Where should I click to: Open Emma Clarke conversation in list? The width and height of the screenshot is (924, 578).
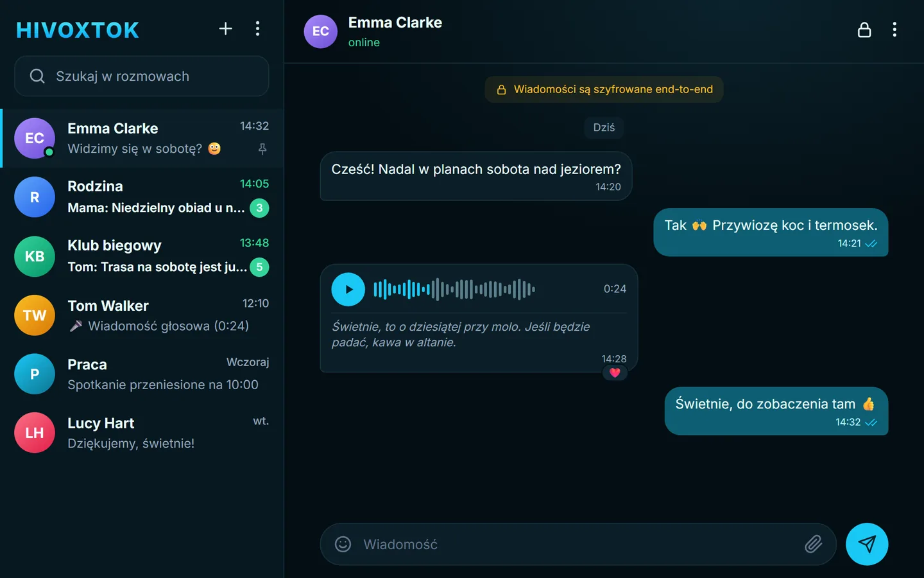pos(142,138)
